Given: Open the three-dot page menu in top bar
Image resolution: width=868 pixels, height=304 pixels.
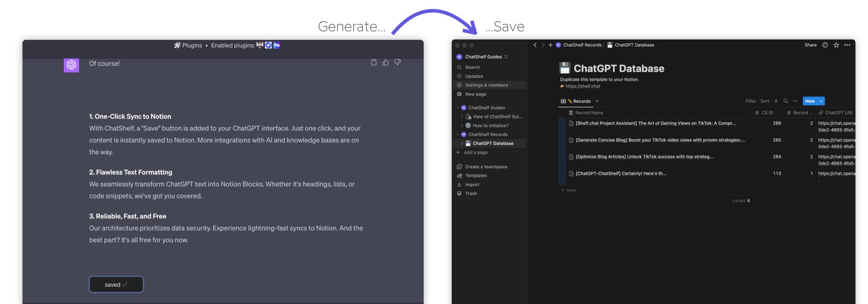Looking at the screenshot, I should [x=847, y=45].
